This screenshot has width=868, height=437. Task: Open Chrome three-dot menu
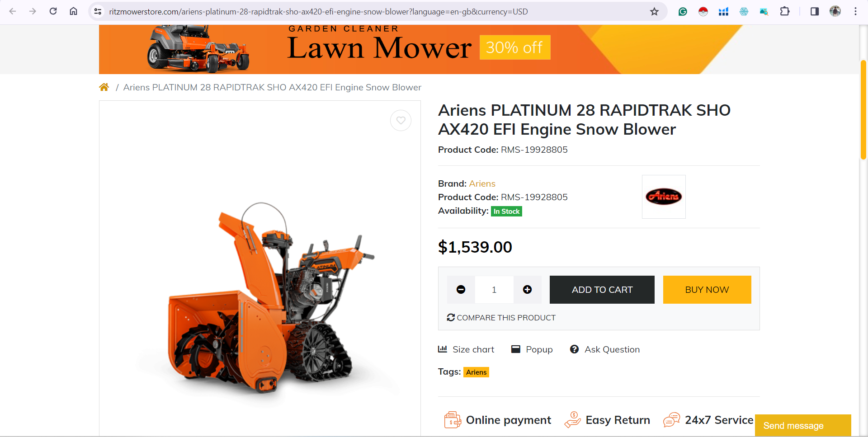point(855,11)
